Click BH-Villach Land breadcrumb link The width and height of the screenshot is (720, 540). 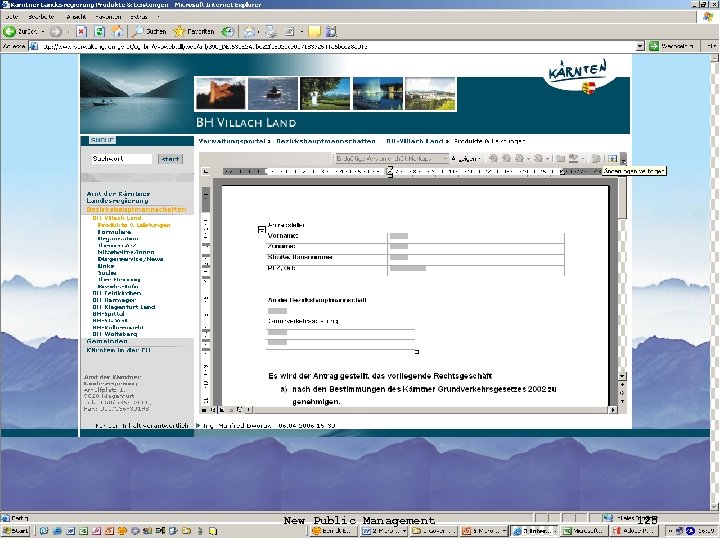[414, 141]
